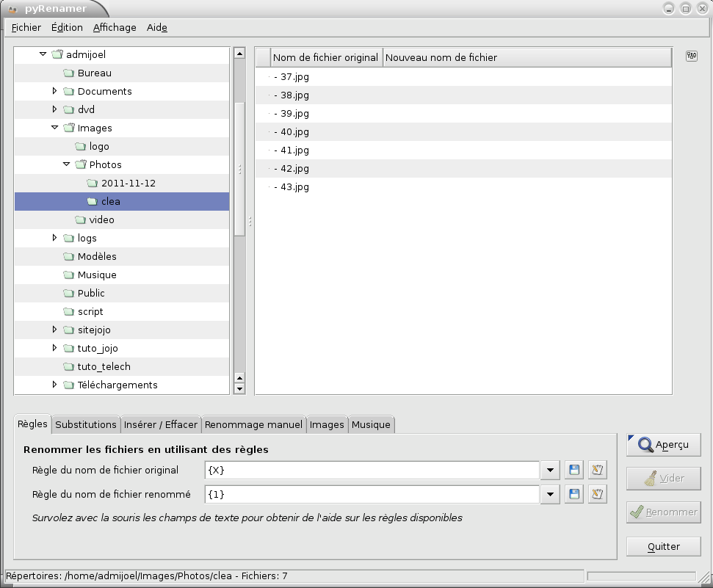Click the folder tree scrollbar down arrow
Viewport: 713px width, 588px height.
click(239, 388)
